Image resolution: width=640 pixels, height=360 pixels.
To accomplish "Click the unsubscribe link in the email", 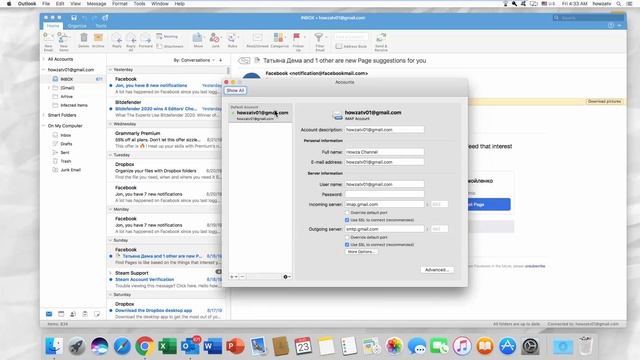I will click(535, 266).
